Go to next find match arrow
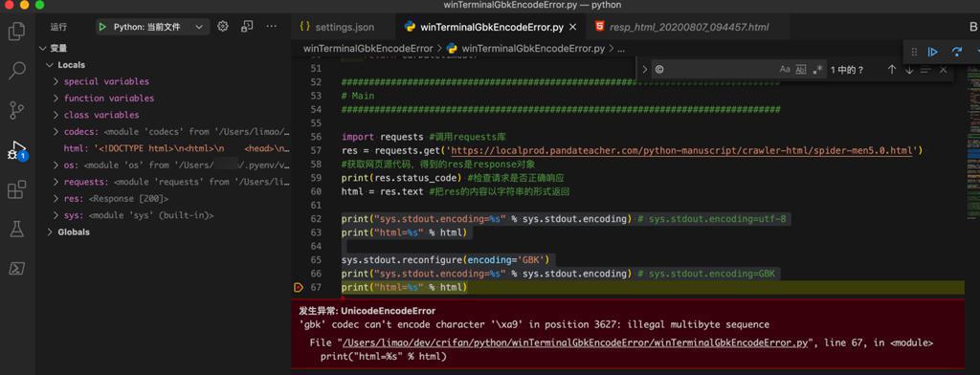Image resolution: width=980 pixels, height=375 pixels. coord(909,70)
